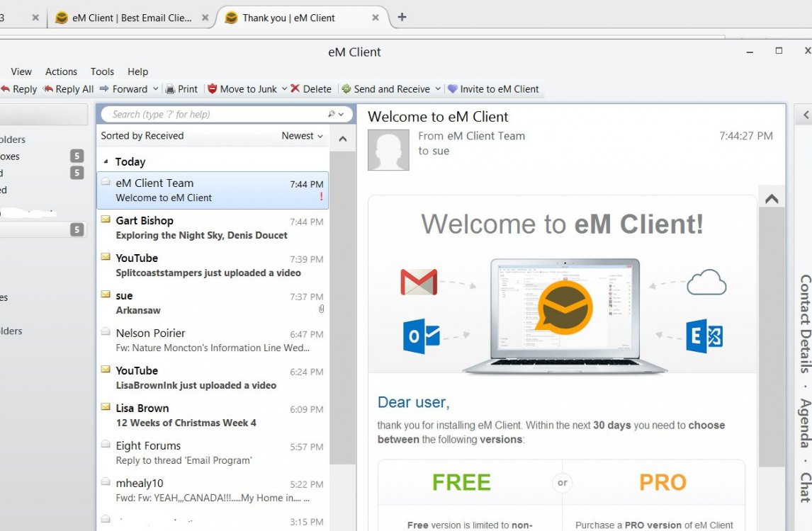Minimize the eM Client window
Image resolution: width=812 pixels, height=531 pixels.
coord(750,52)
